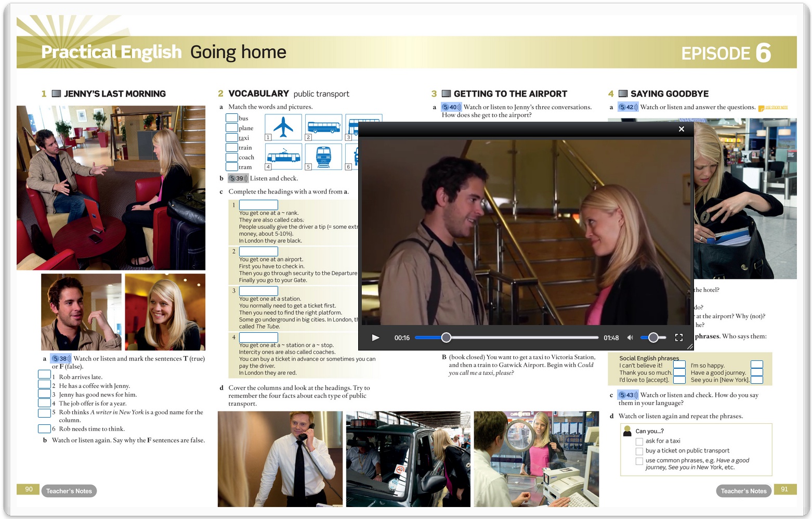Viewport: 812px width, 519px height.
Task: Play audio track 5 42
Action: pyautogui.click(x=628, y=107)
